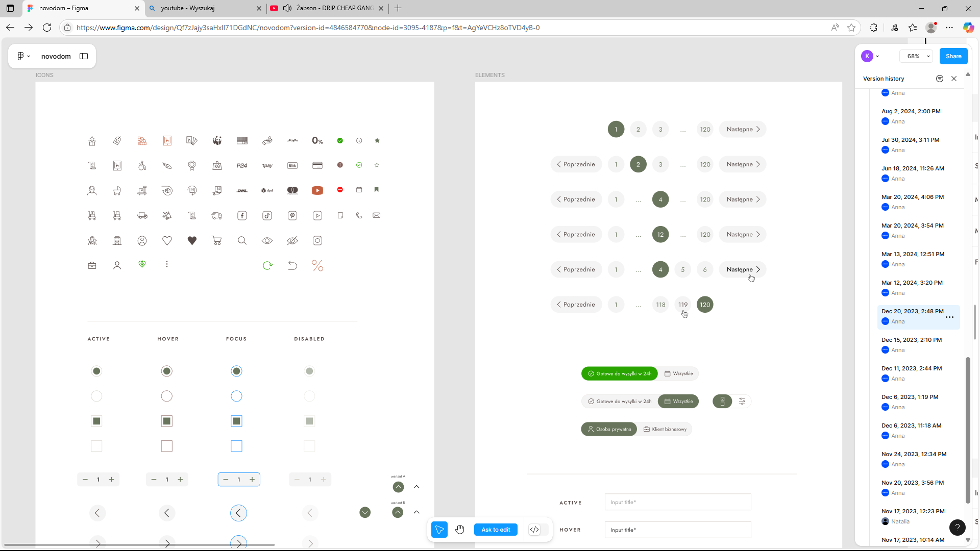Select the Move tool in bottom toolbar

coord(439,530)
